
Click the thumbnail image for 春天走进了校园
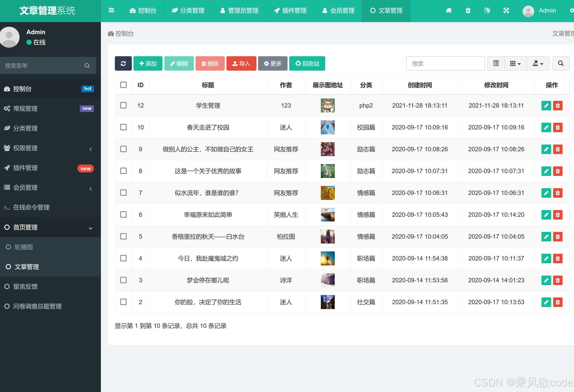328,127
